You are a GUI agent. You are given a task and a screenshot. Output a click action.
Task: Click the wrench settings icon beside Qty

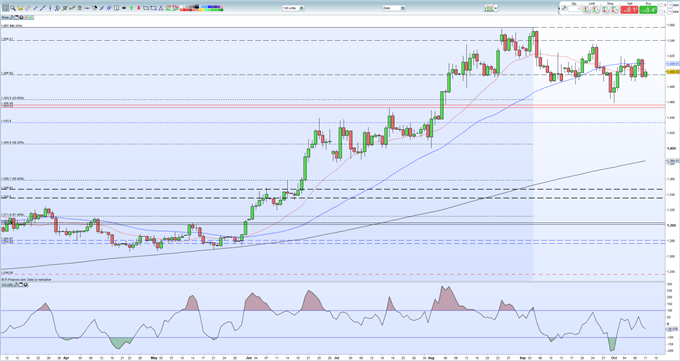pos(564,8)
